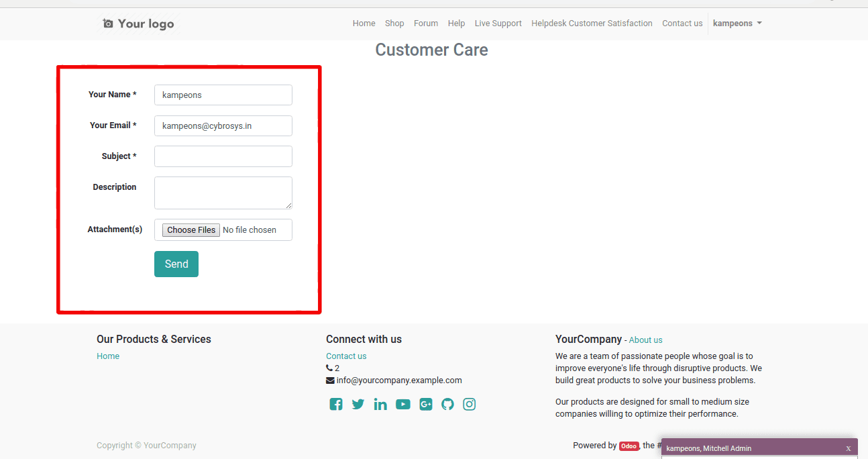Viewport: 868px width, 459px height.
Task: Click the Your Email input field
Action: pos(223,125)
